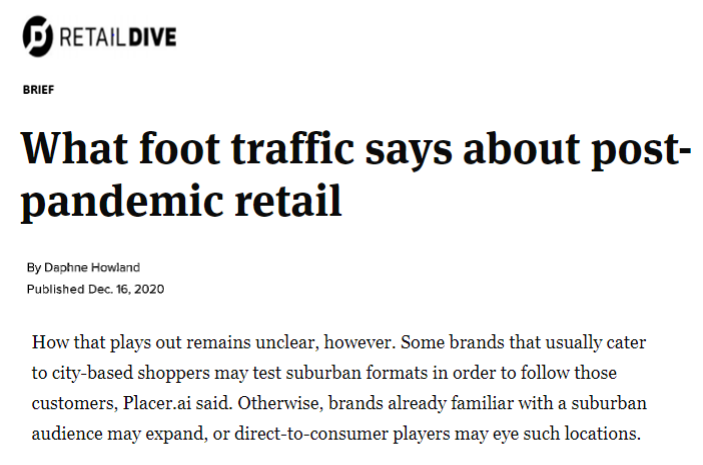The image size is (703, 465).
Task: Click the word 'Otherwise' in the paragraph
Action: (x=280, y=403)
